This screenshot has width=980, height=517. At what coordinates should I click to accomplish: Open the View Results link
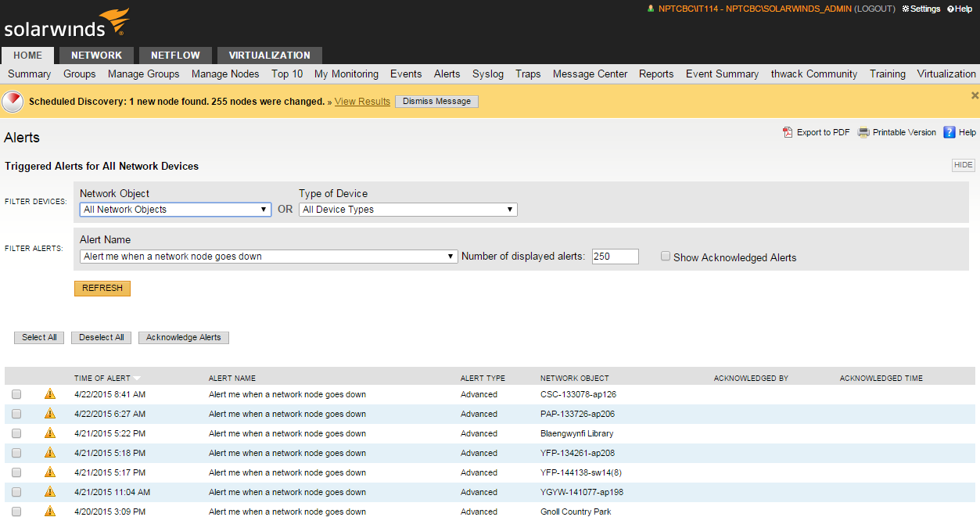point(362,102)
